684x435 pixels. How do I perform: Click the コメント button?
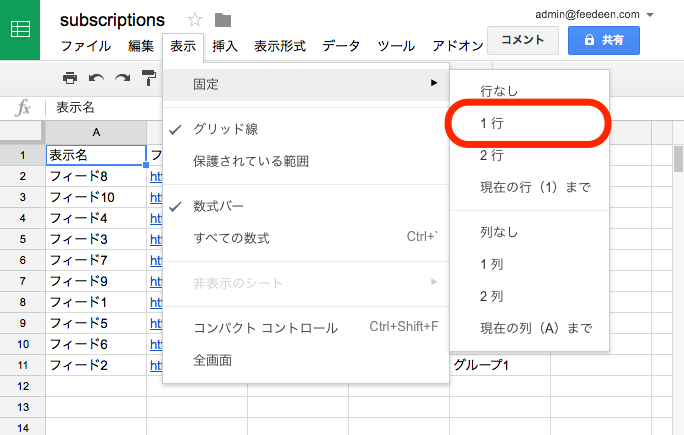pos(523,40)
